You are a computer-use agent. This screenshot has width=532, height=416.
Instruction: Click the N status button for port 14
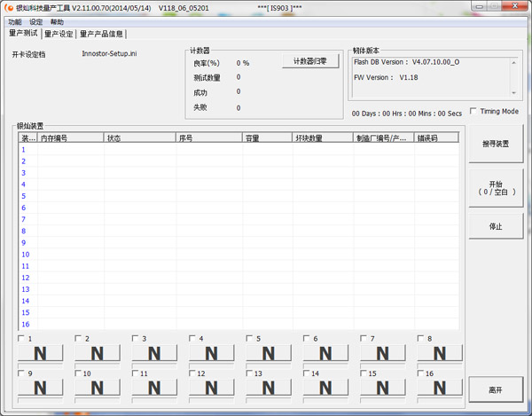click(x=325, y=388)
